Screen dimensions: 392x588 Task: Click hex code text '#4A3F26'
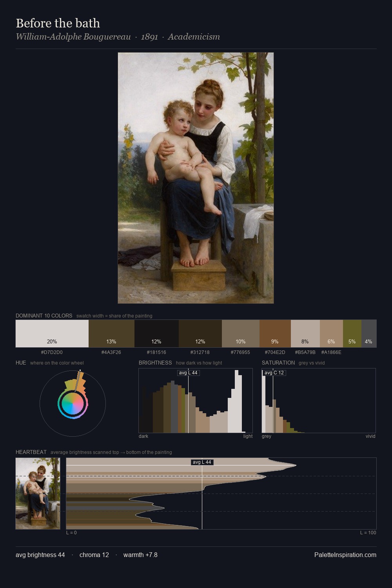[x=111, y=352]
